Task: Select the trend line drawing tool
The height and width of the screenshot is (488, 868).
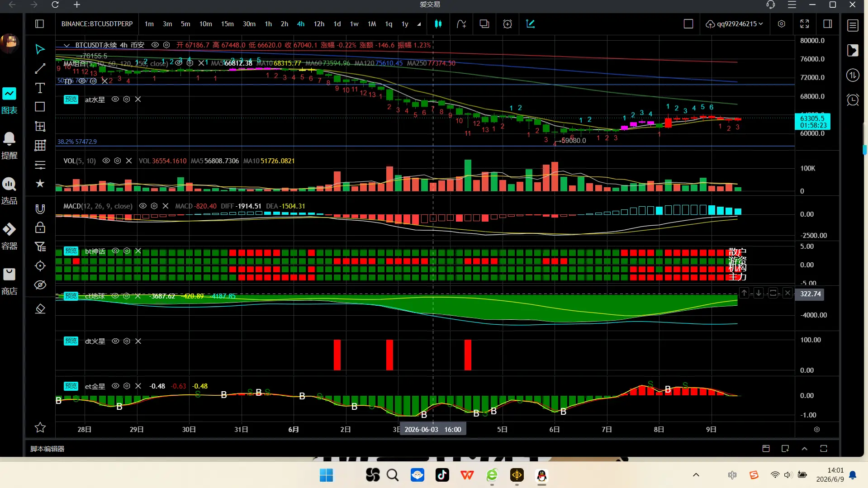Action: point(40,68)
